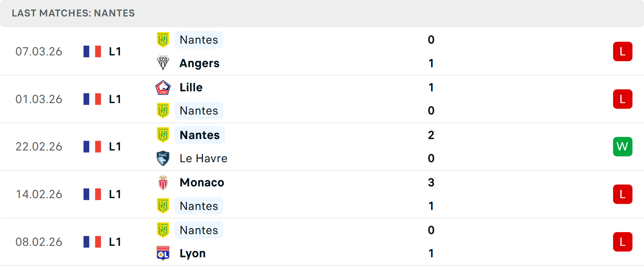Click the Lyon OL crest icon
The height and width of the screenshot is (266, 644).
point(163,253)
